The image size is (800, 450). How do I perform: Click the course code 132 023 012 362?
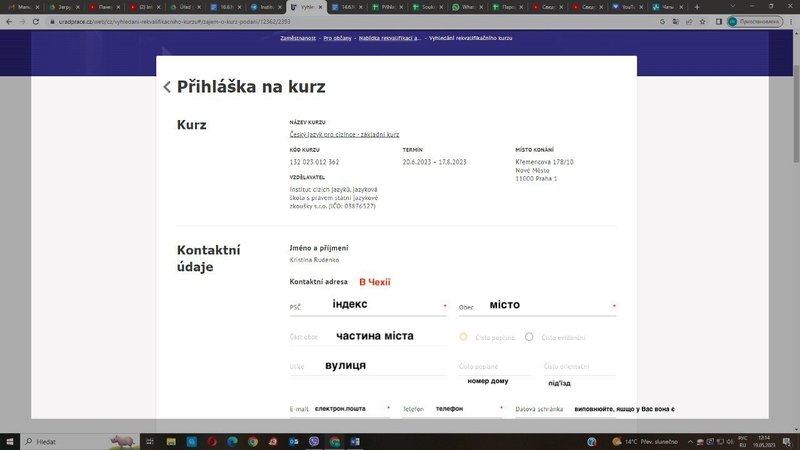tap(314, 162)
